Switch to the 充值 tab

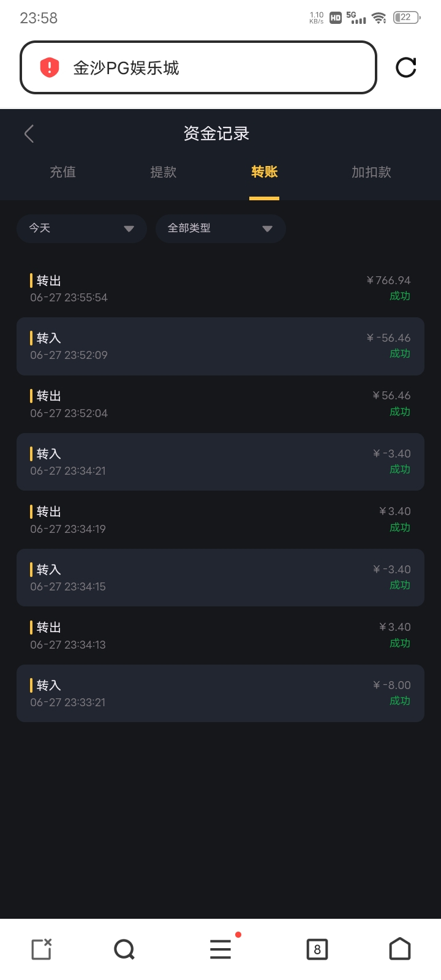click(x=62, y=172)
